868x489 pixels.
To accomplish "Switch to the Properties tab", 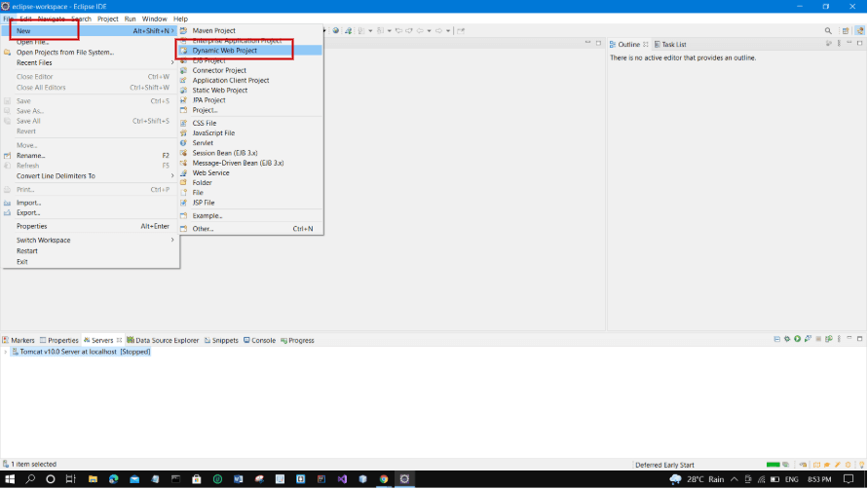I will coord(58,340).
